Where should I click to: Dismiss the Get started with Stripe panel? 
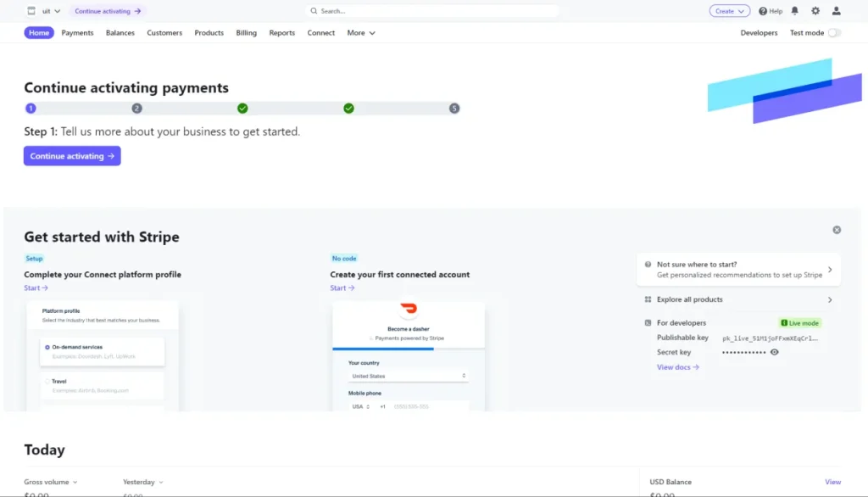pyautogui.click(x=837, y=230)
